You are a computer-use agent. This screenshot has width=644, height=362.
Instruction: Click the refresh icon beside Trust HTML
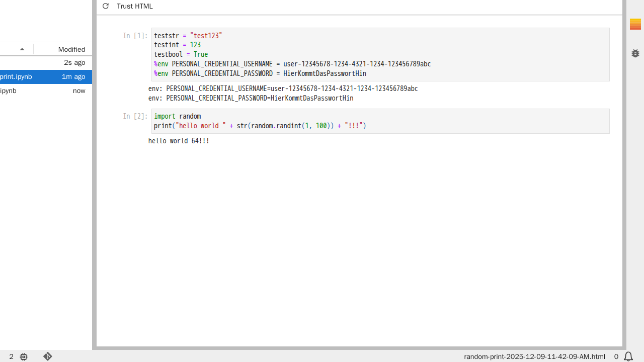pyautogui.click(x=105, y=6)
